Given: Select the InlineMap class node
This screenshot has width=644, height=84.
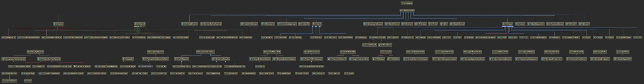Looking at the screenshot, I should pos(305,24).
